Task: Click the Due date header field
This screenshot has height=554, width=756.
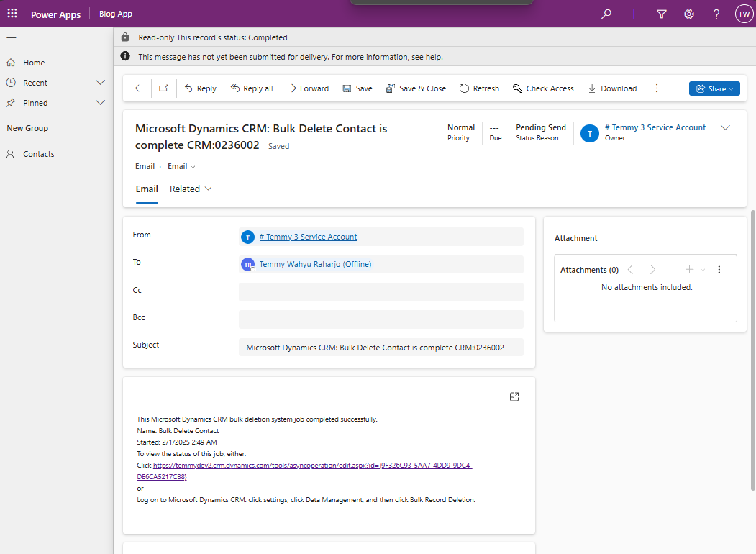Action: click(x=495, y=132)
